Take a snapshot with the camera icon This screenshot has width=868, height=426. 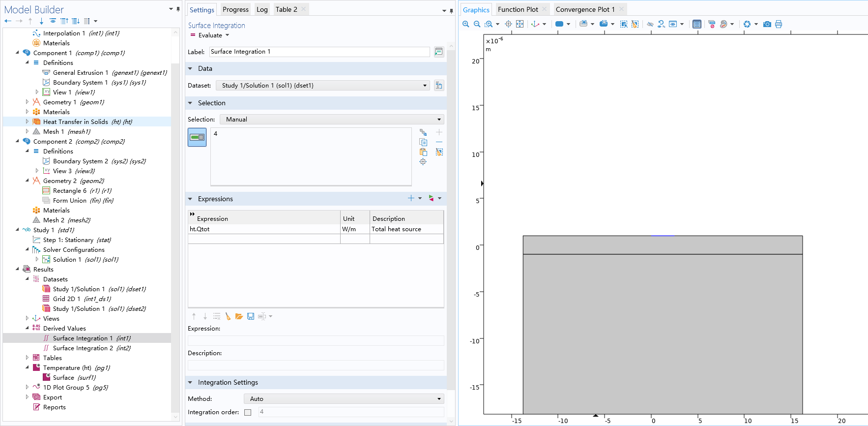click(x=767, y=24)
